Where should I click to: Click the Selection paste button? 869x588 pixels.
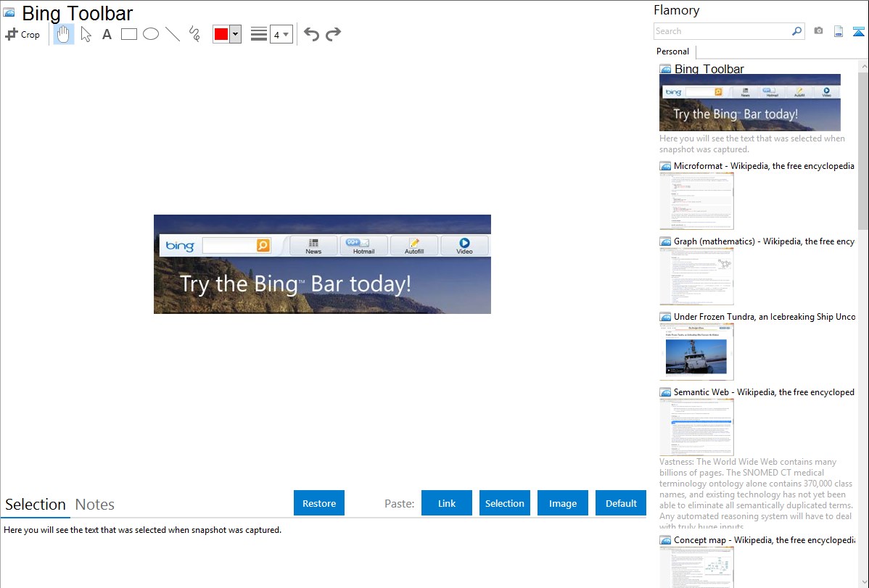[x=505, y=503]
